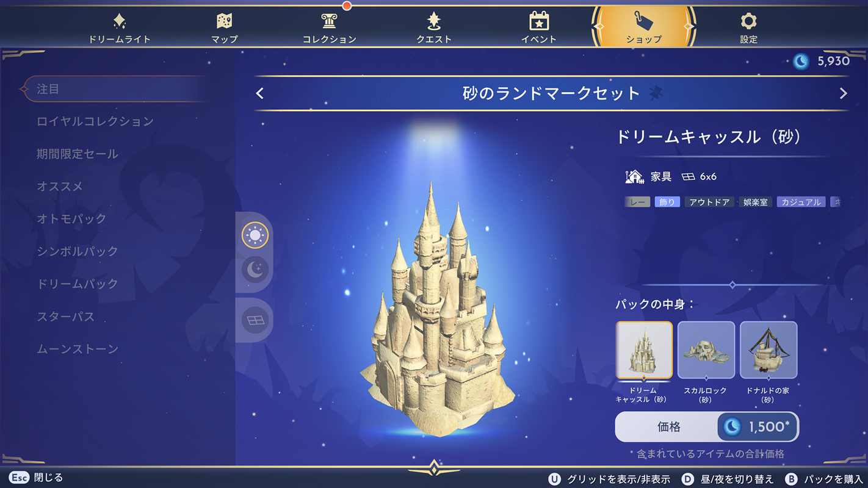Image resolution: width=868 pixels, height=488 pixels.
Task: Expand the partially hidden tag at row end
Action: 836,202
